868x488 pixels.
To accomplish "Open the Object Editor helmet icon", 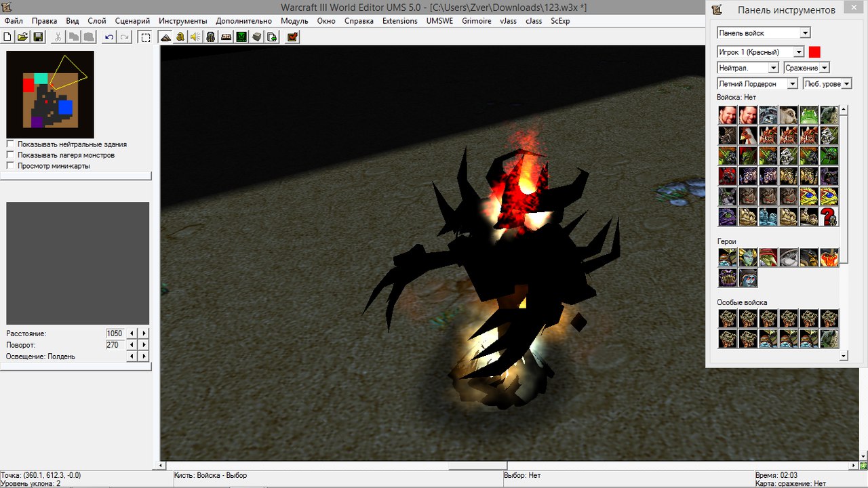I will 211,37.
